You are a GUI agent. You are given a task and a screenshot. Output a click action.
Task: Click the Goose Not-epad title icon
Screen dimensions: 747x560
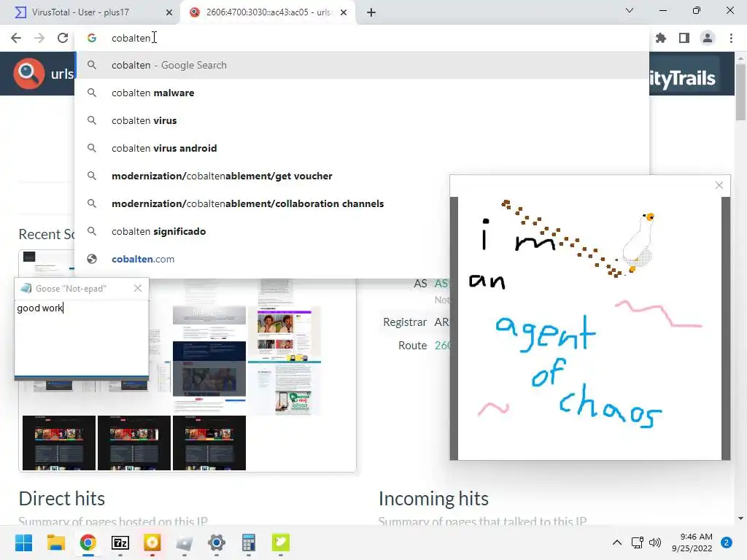pyautogui.click(x=26, y=288)
